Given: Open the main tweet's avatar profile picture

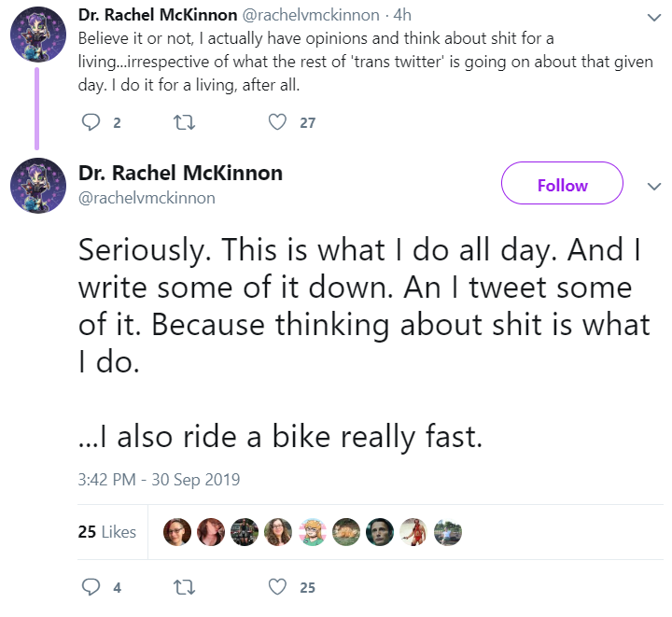Looking at the screenshot, I should [x=38, y=186].
